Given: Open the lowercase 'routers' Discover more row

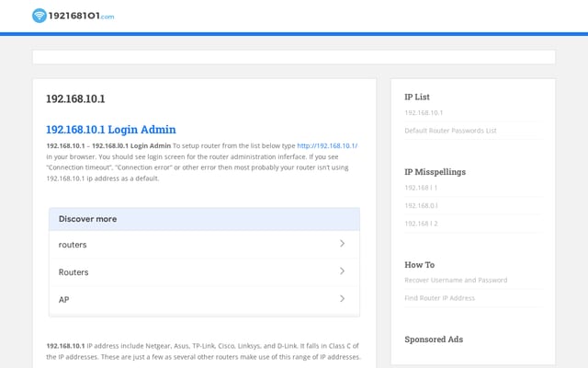Looking at the screenshot, I should tap(204, 245).
